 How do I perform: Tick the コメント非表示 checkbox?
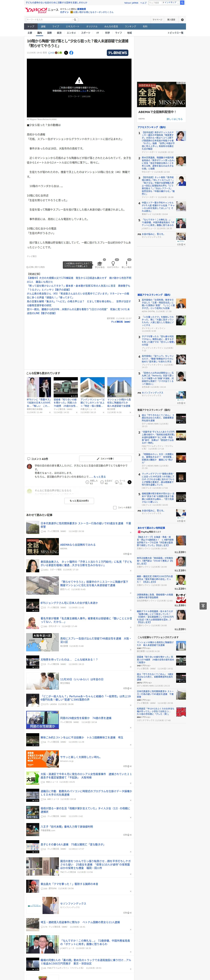tap(115, 507)
